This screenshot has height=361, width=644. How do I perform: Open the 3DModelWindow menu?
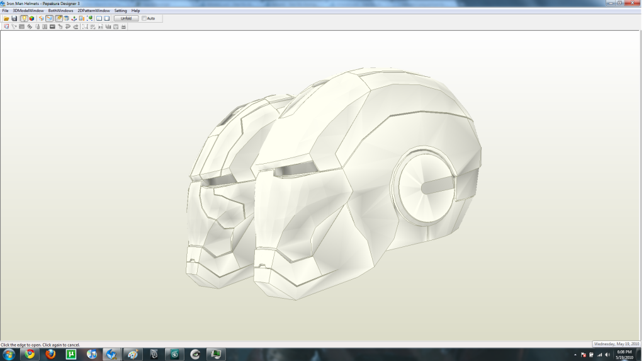point(28,11)
